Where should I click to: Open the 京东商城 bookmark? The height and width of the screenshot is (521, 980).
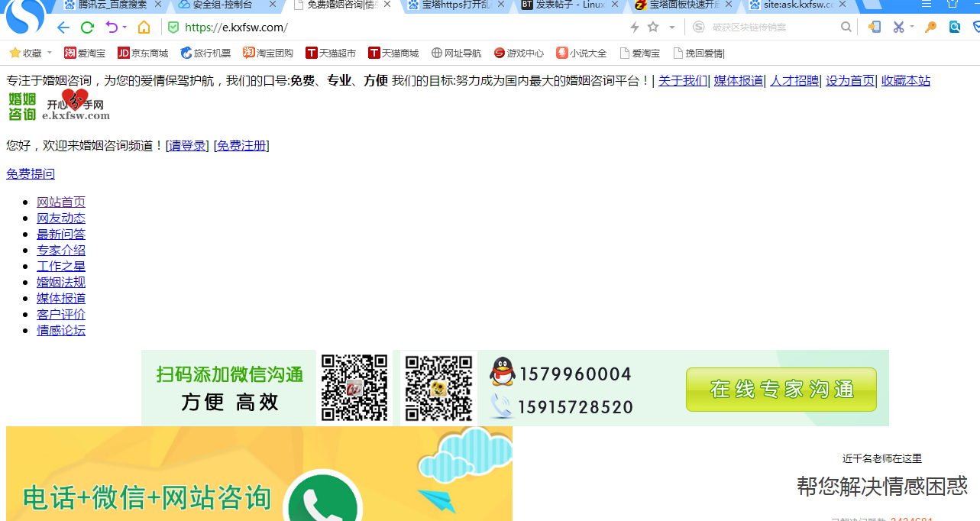point(143,53)
